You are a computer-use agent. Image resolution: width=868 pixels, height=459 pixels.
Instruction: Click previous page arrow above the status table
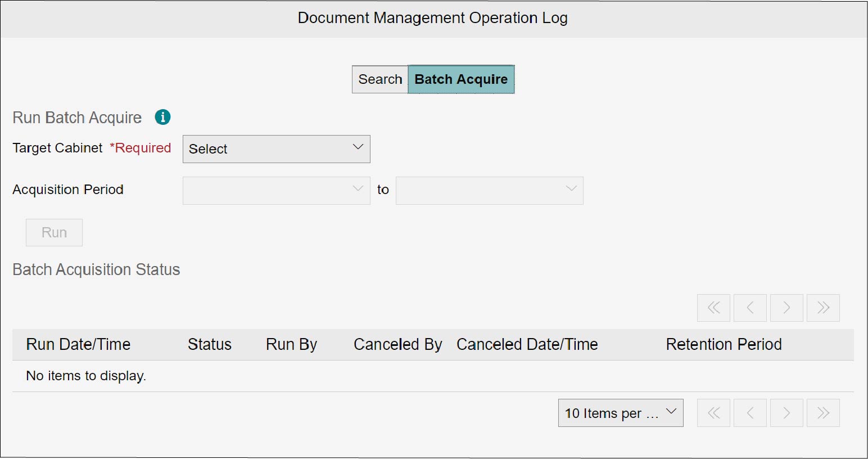point(750,308)
